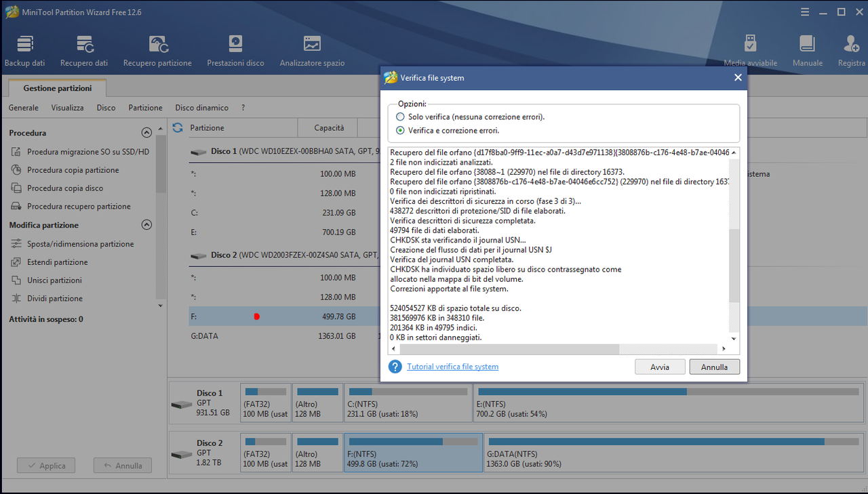
Task: Open Recupero partizione tool
Action: point(157,52)
